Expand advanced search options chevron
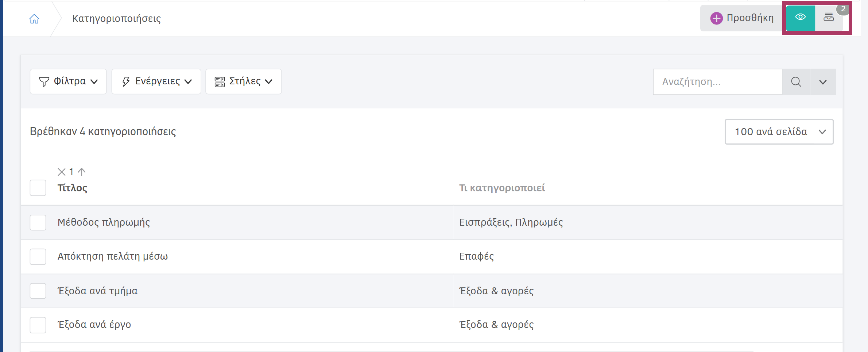This screenshot has height=352, width=868. pos(823,82)
